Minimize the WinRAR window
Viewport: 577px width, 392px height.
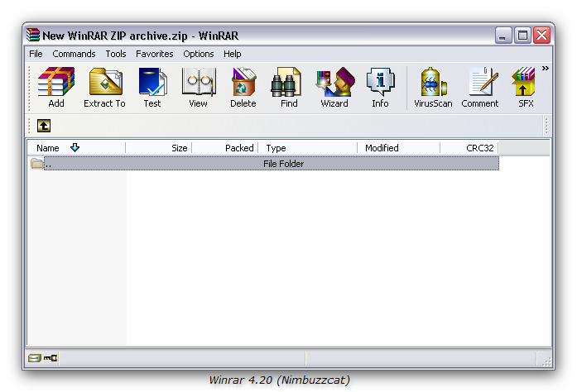coord(503,36)
